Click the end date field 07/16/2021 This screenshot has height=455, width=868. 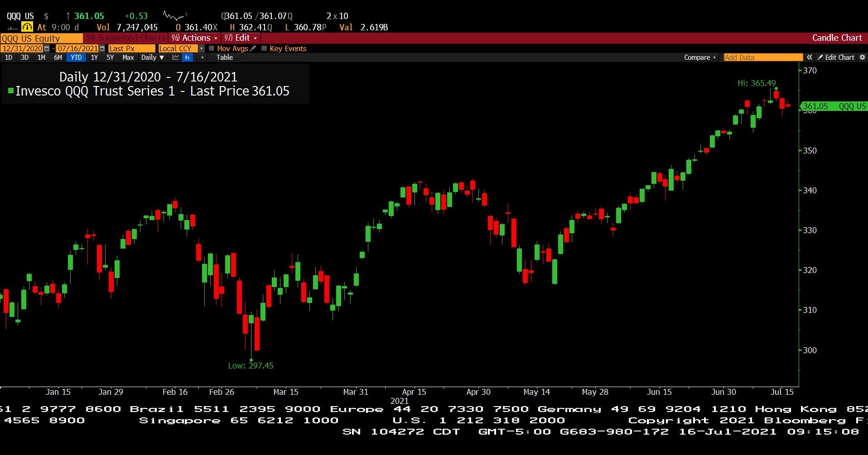tap(77, 48)
